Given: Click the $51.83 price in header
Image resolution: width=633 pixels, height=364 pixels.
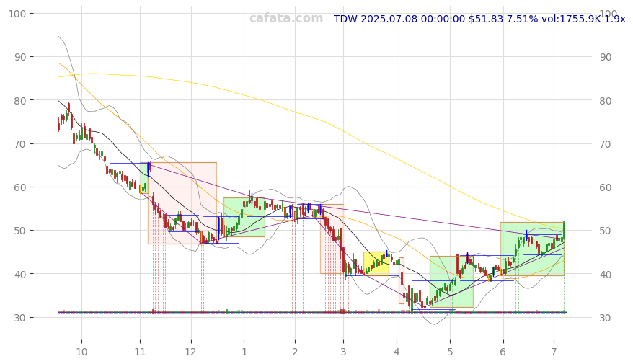Looking at the screenshot, I should (486, 19).
